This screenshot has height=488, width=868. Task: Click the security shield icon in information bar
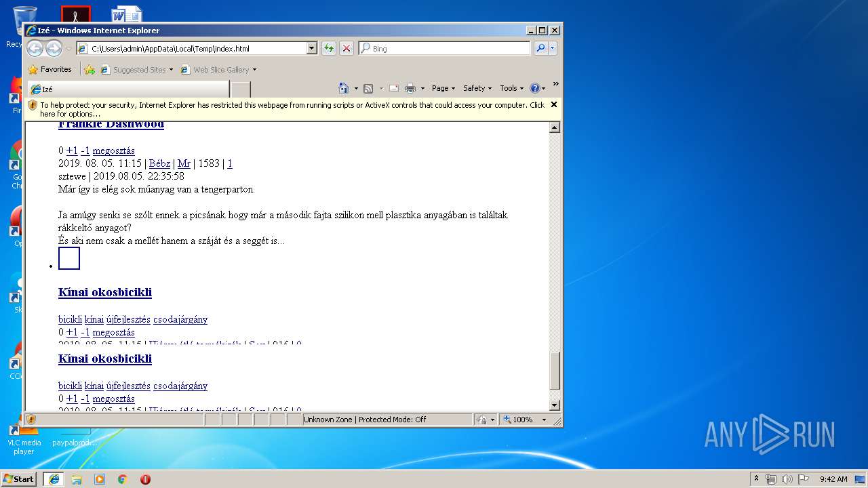33,105
